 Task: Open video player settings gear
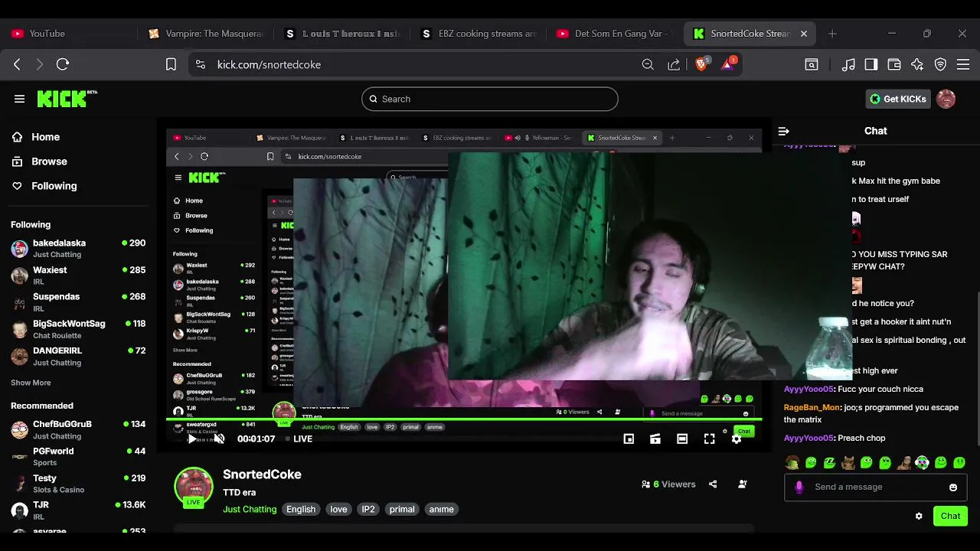coord(737,439)
